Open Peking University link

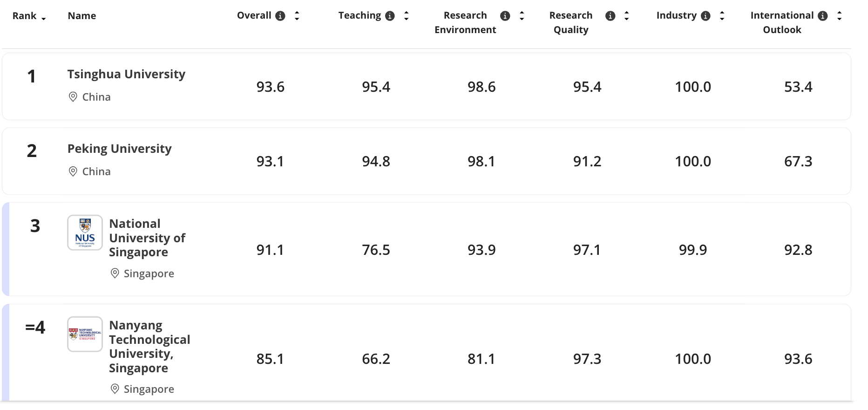pos(119,149)
